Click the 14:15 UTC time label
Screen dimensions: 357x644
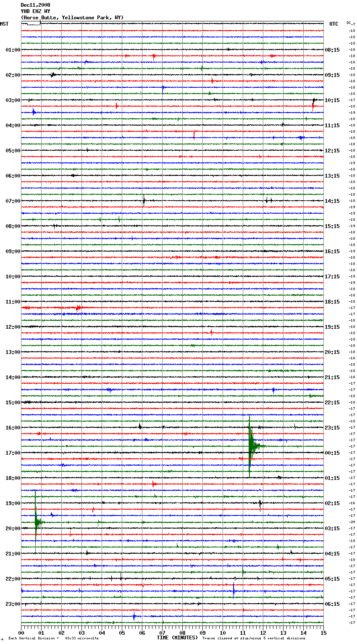pos(332,201)
